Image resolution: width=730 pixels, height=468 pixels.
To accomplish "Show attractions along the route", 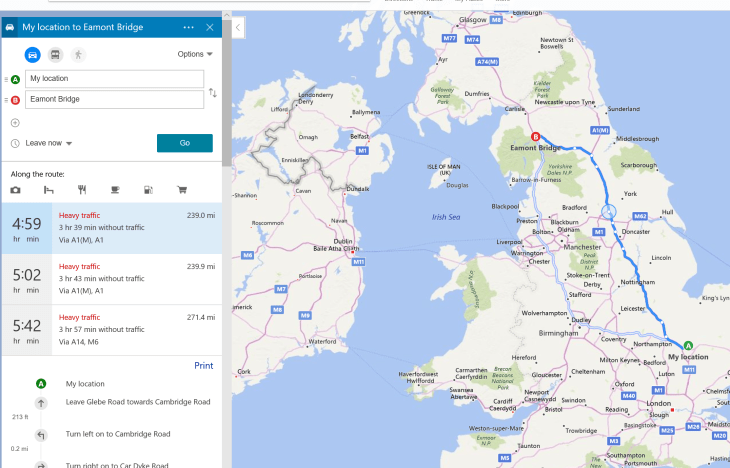I will tap(15, 190).
